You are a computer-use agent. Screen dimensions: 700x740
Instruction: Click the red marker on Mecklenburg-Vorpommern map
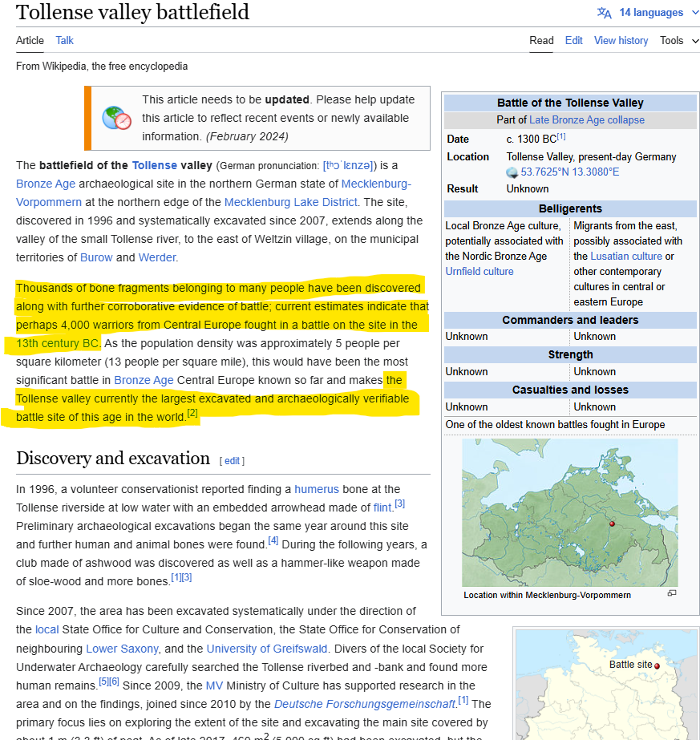point(613,524)
